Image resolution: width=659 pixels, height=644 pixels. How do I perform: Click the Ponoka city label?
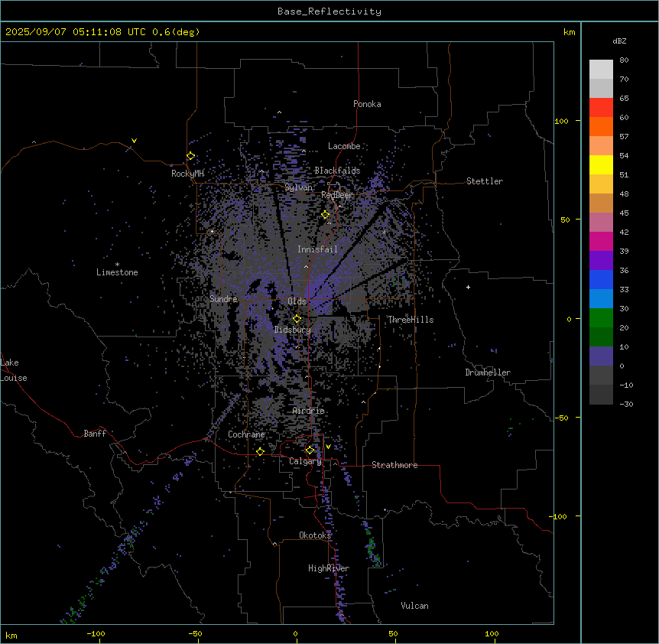click(367, 104)
